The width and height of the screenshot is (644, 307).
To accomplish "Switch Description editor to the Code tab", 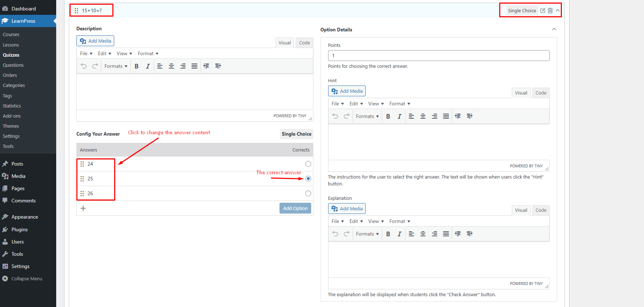I will coord(304,43).
